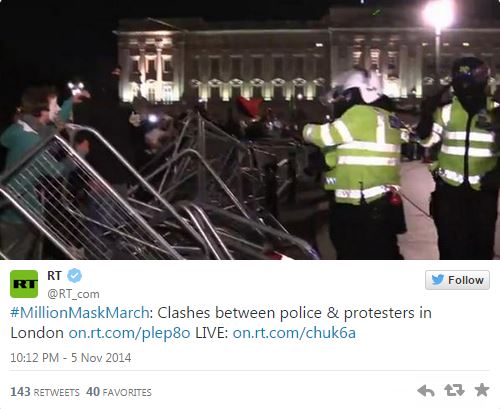Favorite the tweet with the star icon
Screen dimensions: 500x409
[x=482, y=390]
